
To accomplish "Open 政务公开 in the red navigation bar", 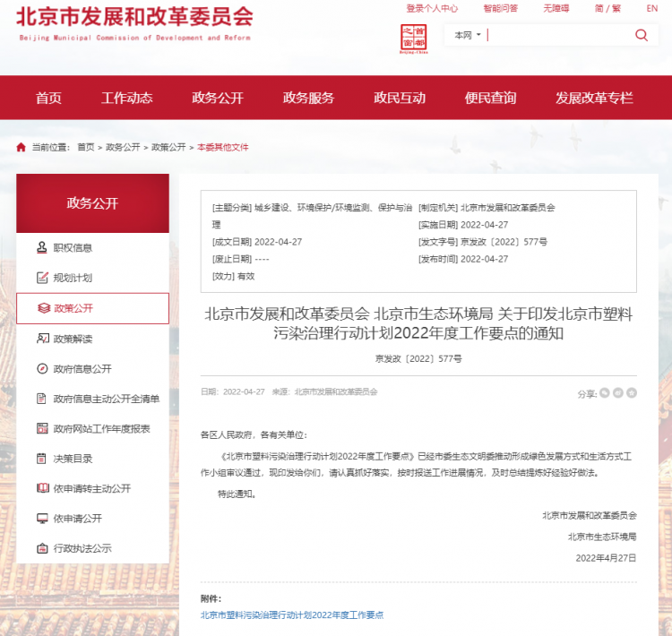I will point(218,98).
